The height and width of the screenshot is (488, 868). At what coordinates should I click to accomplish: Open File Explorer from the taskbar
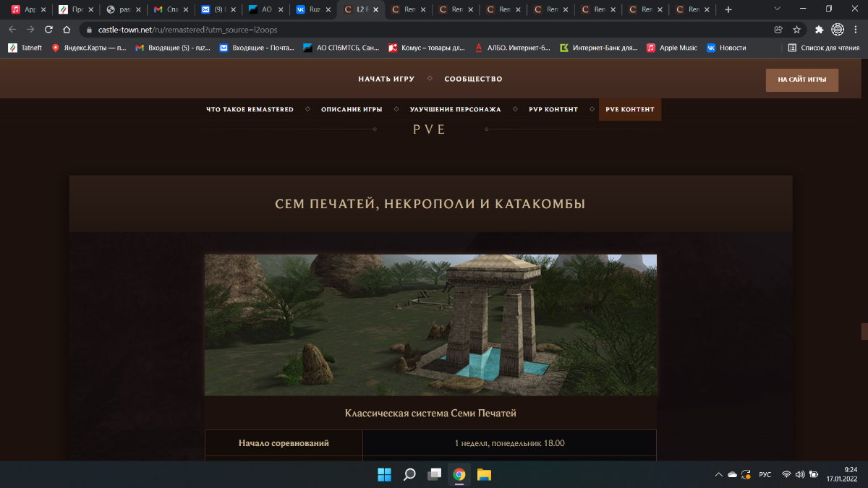484,475
